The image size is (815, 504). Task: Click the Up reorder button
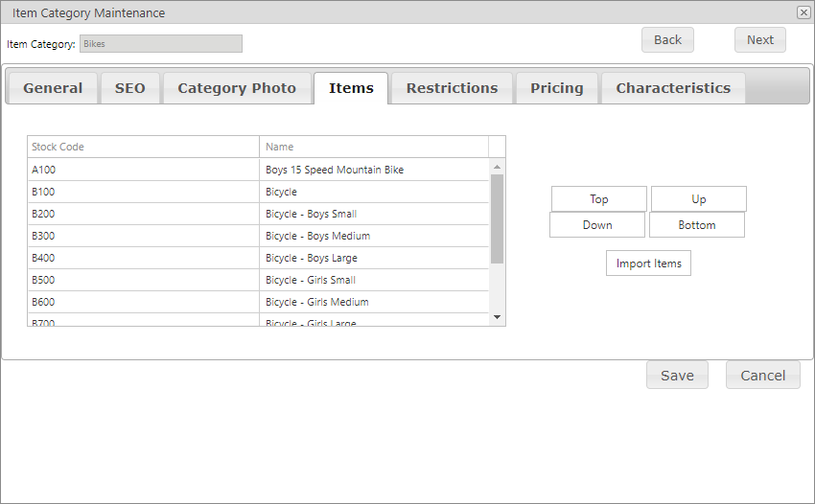click(x=699, y=199)
